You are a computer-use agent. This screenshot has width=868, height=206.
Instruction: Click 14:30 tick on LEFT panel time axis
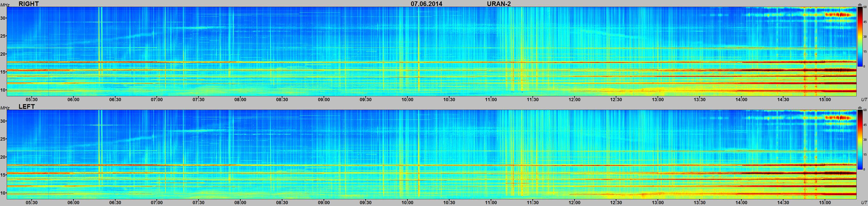pos(783,203)
